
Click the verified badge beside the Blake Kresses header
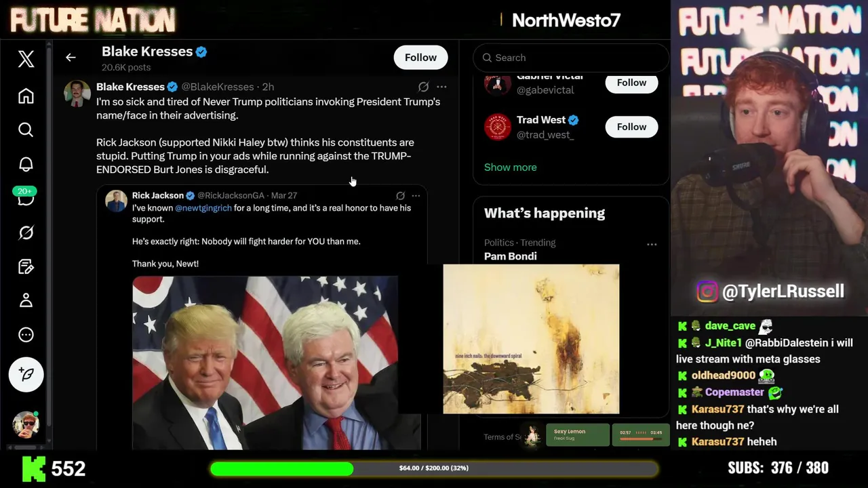click(201, 52)
